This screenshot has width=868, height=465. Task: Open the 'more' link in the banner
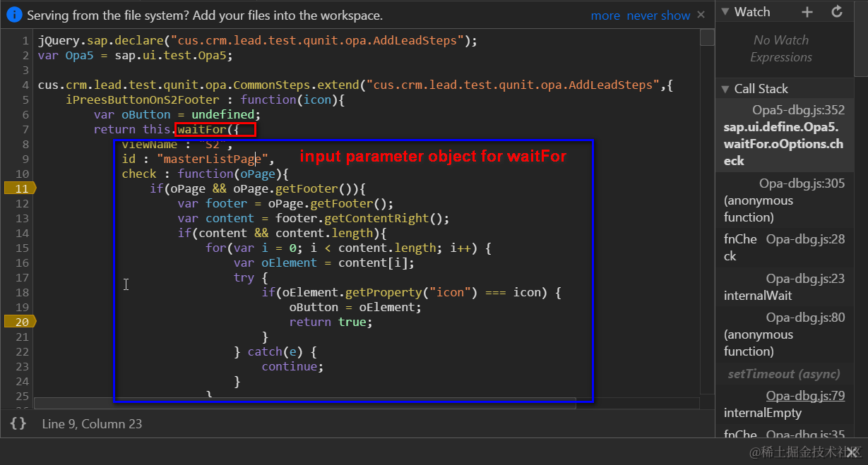[x=605, y=14]
